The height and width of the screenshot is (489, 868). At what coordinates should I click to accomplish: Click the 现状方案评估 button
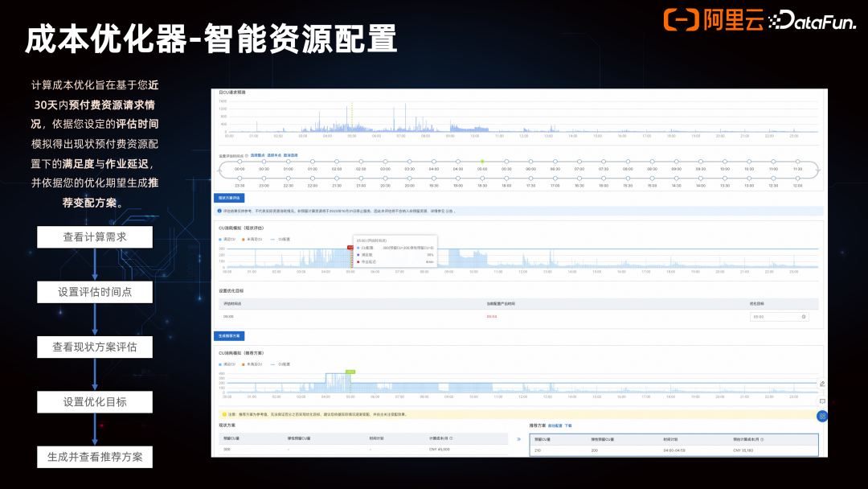229,198
